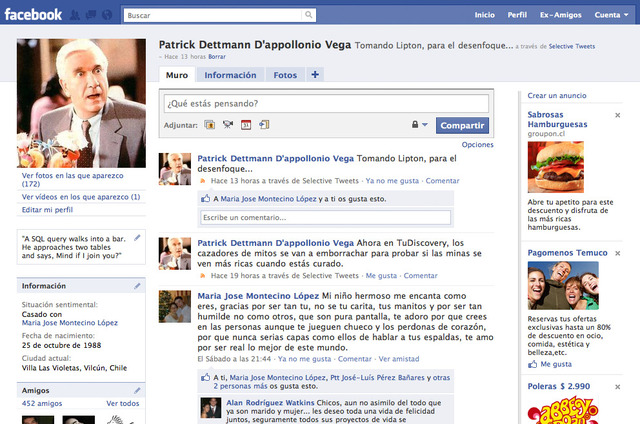Open Ex-Amigos in the top bar
This screenshot has height=424, width=640.
[x=560, y=15]
